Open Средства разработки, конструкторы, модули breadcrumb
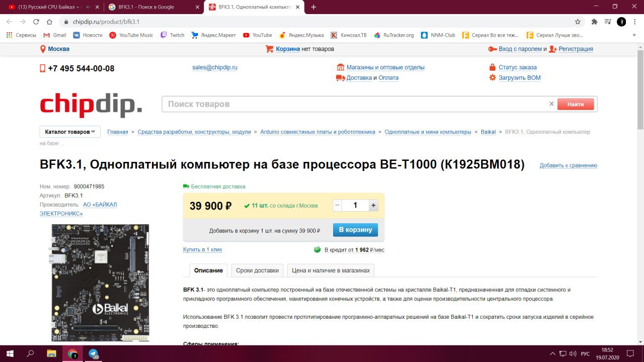This screenshot has width=644, height=362. [x=194, y=132]
